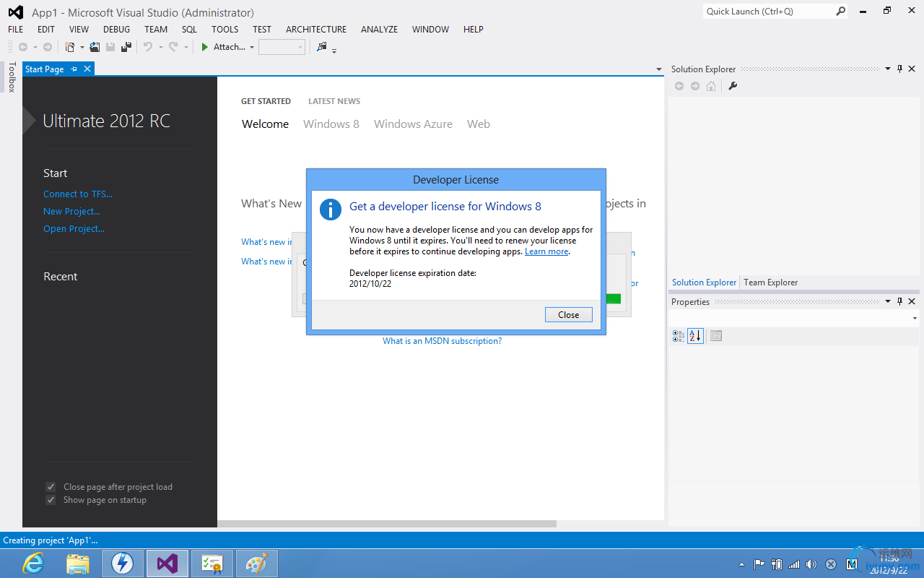The width and height of the screenshot is (924, 578).
Task: Open the document tab list dropdown arrow
Action: coord(658,69)
